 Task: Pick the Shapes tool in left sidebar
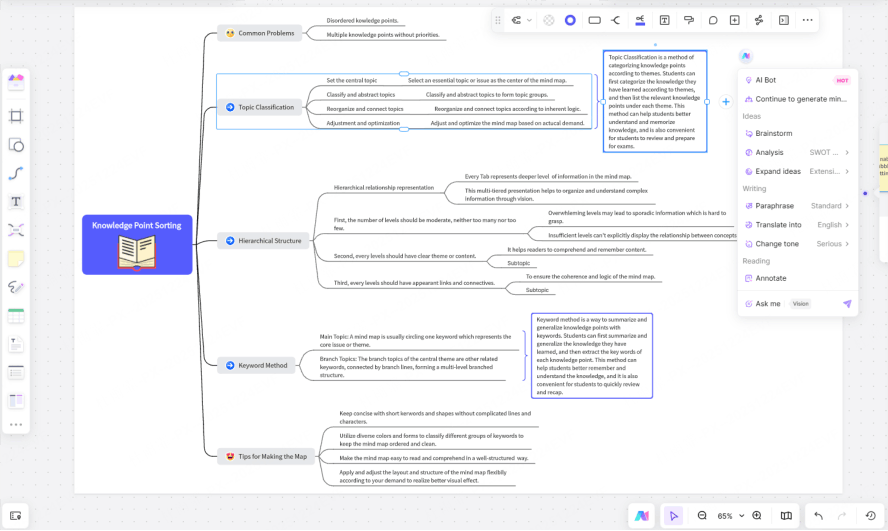tap(16, 145)
